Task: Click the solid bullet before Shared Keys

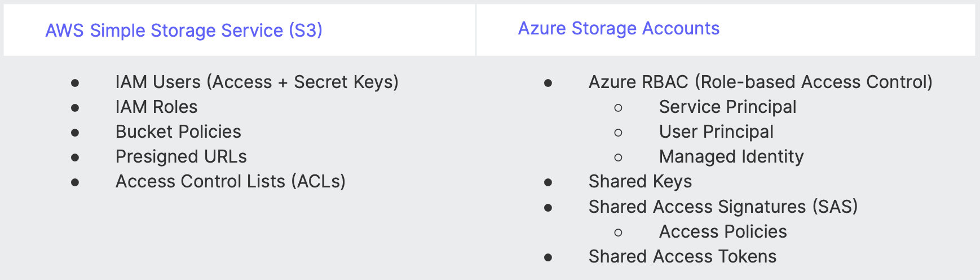Action: [548, 182]
